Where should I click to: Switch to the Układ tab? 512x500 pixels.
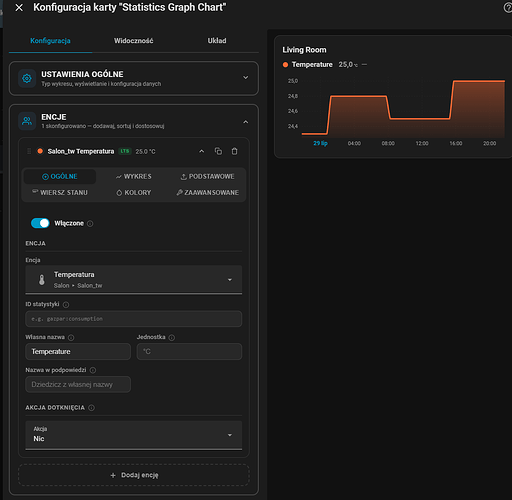click(217, 41)
